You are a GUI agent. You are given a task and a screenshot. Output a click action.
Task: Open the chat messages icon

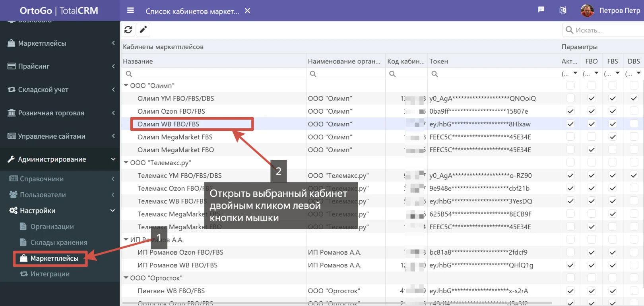click(x=541, y=10)
